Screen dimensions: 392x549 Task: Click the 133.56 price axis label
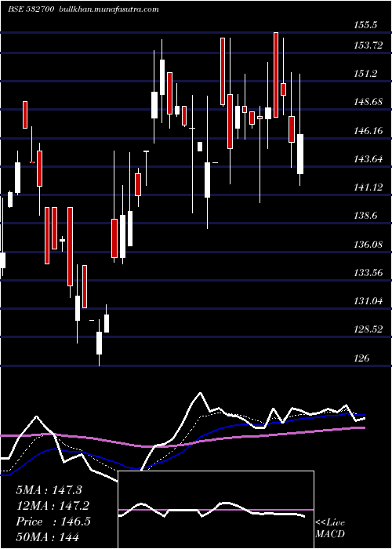(368, 273)
